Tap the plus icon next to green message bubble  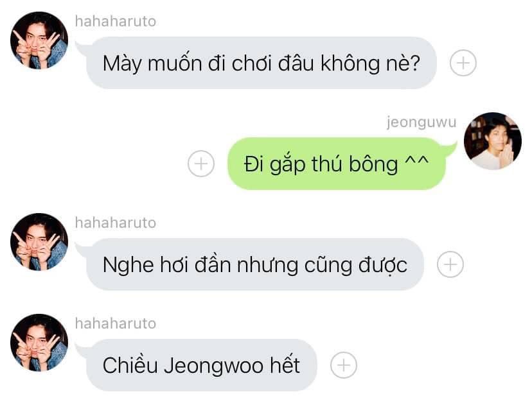201,164
